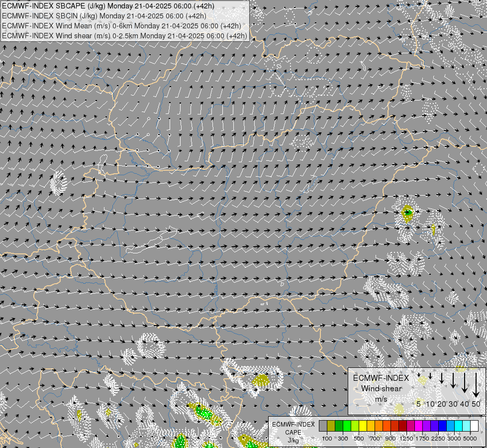
Task: Pick the pure yellow CAPE legend swatch
Action: pos(363,426)
